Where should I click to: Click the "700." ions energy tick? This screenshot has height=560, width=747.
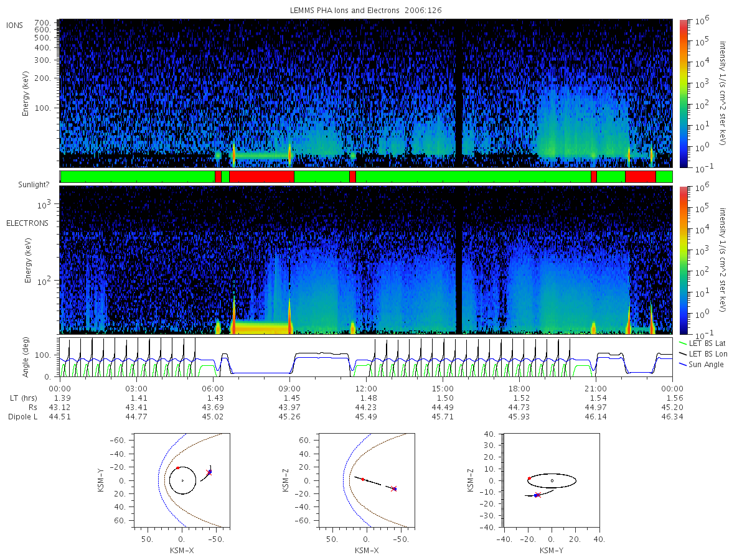[x=44, y=22]
